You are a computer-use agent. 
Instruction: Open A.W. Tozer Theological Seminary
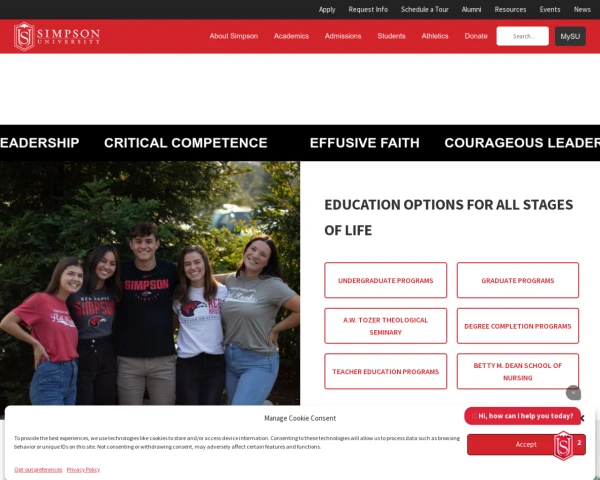click(385, 326)
